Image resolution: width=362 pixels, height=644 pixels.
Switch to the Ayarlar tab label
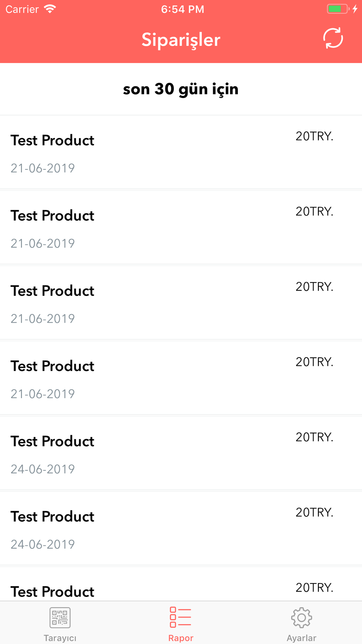click(302, 638)
